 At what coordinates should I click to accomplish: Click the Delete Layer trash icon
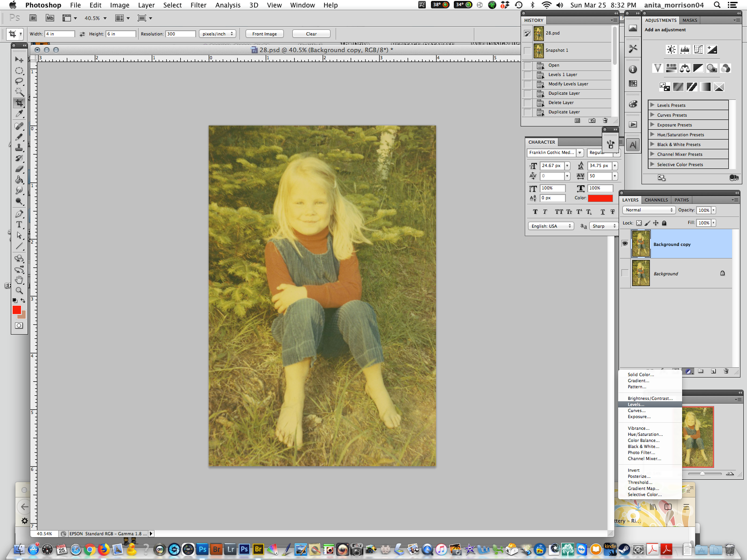click(726, 371)
